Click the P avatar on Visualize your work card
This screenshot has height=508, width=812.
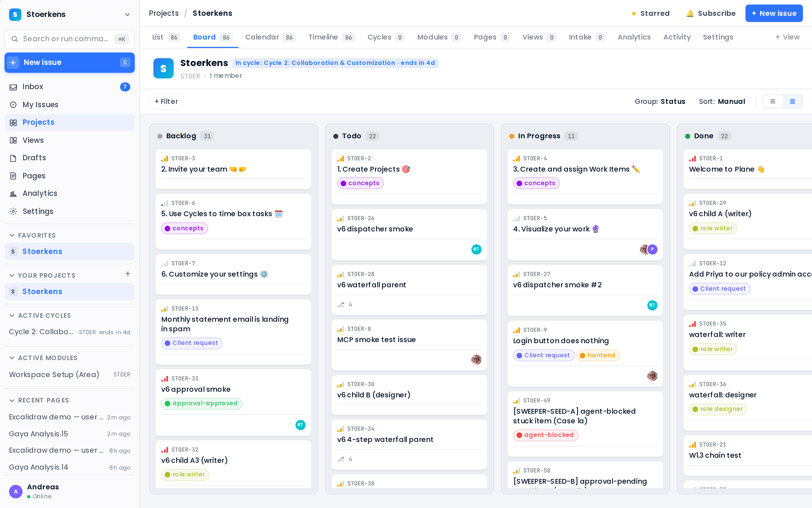point(652,249)
